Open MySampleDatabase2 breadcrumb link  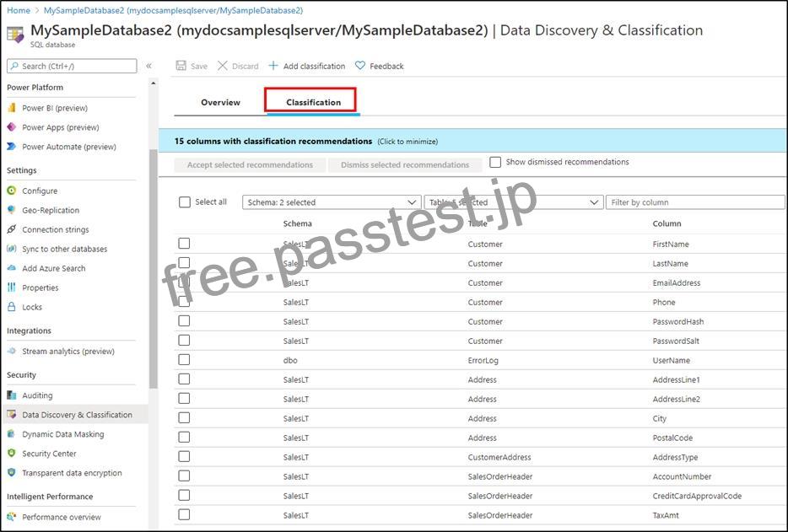[174, 10]
